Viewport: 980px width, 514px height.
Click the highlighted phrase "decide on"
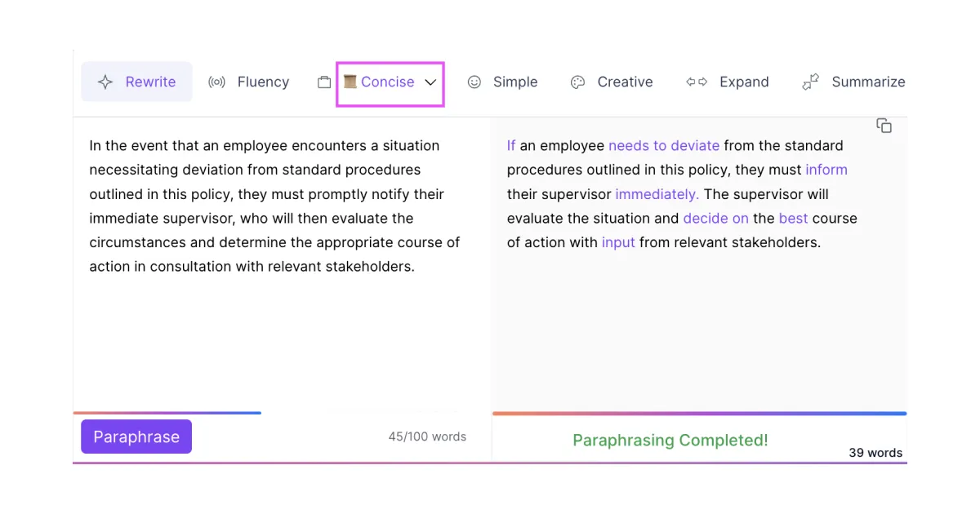(x=715, y=218)
